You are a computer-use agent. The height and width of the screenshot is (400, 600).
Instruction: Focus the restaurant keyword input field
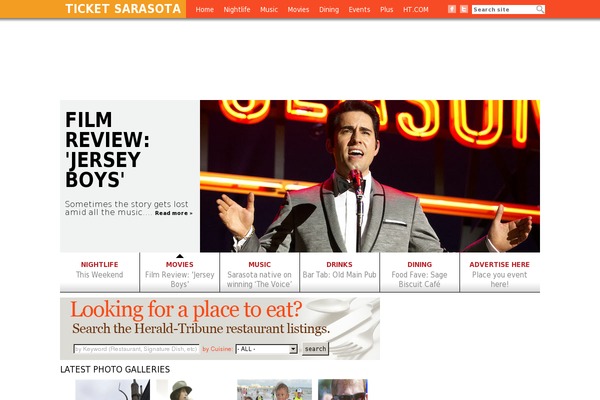[x=136, y=349]
